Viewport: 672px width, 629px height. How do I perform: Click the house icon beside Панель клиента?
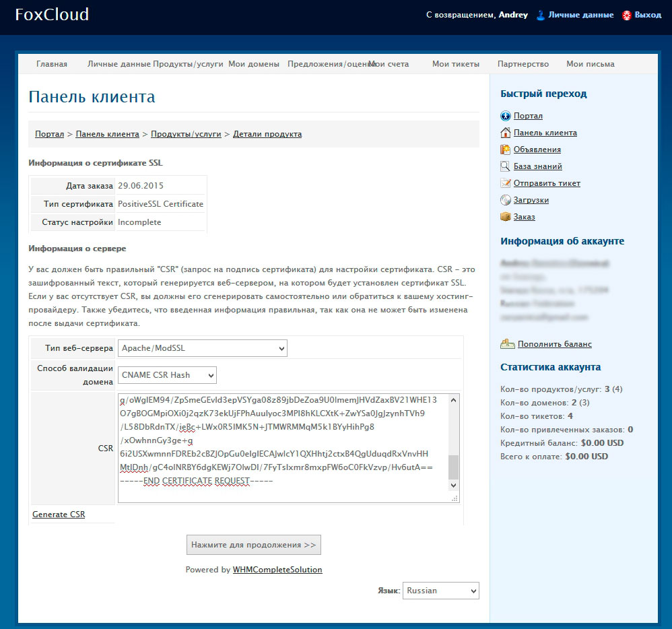[x=505, y=133]
